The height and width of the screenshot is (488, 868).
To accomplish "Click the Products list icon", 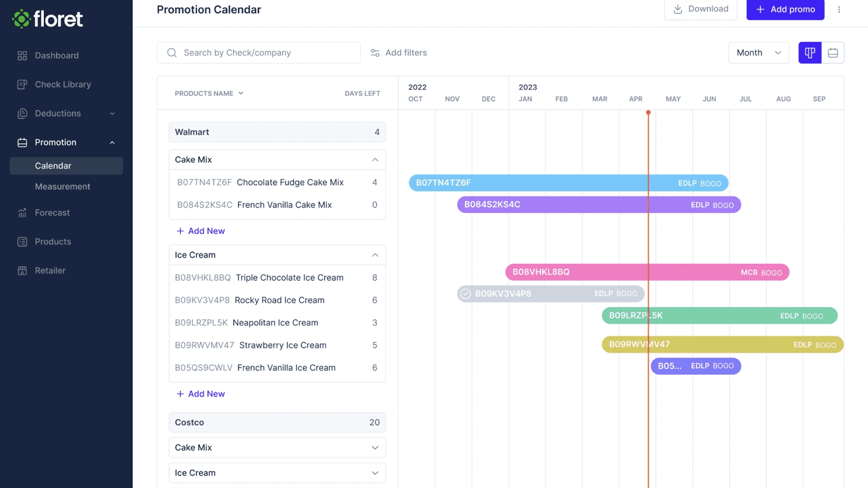I will (22, 242).
